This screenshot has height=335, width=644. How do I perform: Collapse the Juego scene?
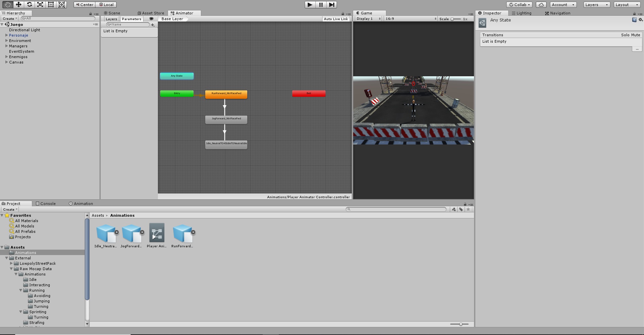(x=2, y=25)
